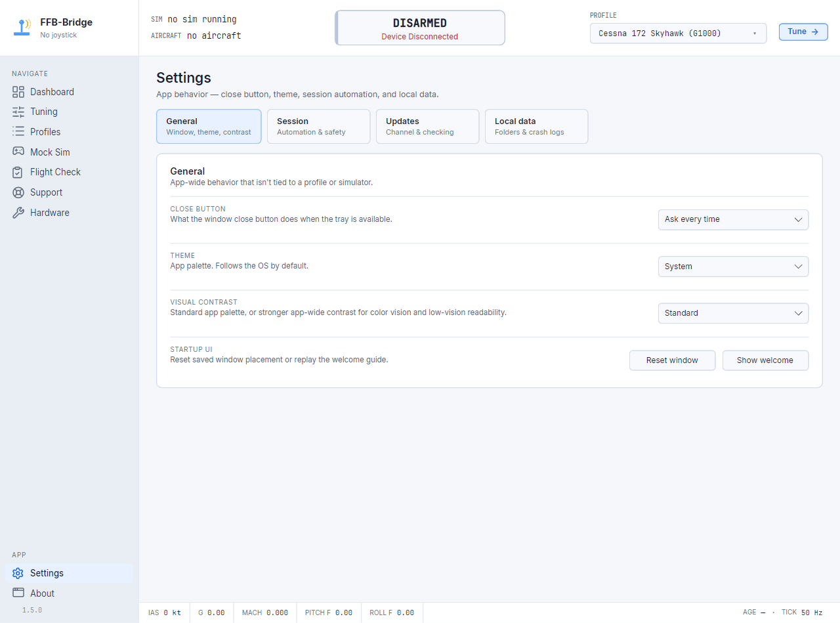This screenshot has height=623, width=840.
Task: Select the Local data tab
Action: tap(536, 126)
